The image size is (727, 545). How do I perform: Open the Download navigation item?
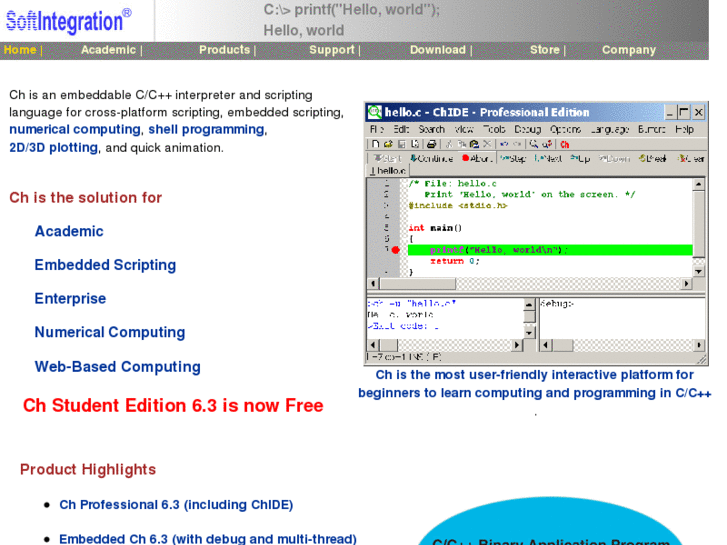click(x=438, y=50)
